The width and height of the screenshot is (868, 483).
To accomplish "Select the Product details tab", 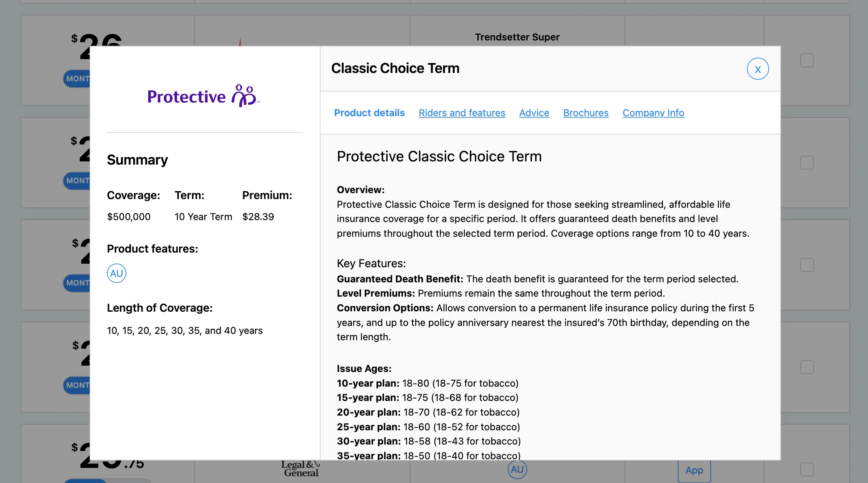I will pos(369,113).
